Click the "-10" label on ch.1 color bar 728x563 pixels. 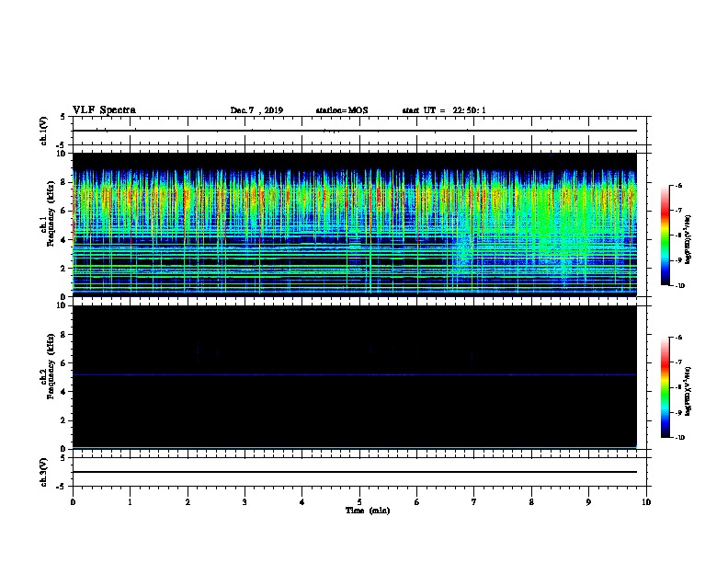679,286
